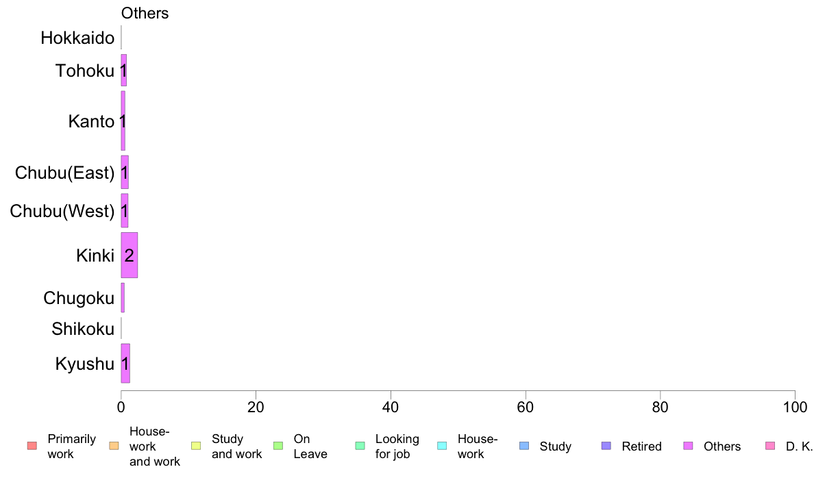
Task: Click the 100 tick on x-axis
Action: click(x=795, y=407)
